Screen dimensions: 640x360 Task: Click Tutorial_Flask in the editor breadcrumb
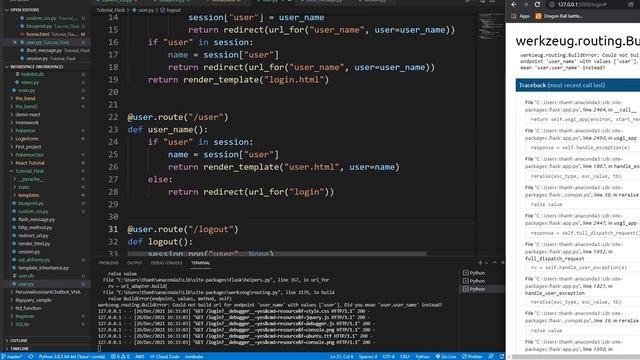pyautogui.click(x=111, y=10)
